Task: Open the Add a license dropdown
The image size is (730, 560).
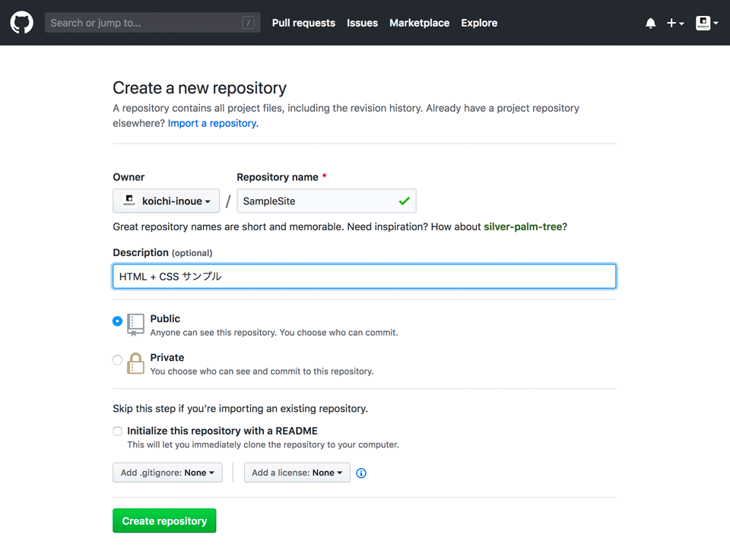Action: 297,473
